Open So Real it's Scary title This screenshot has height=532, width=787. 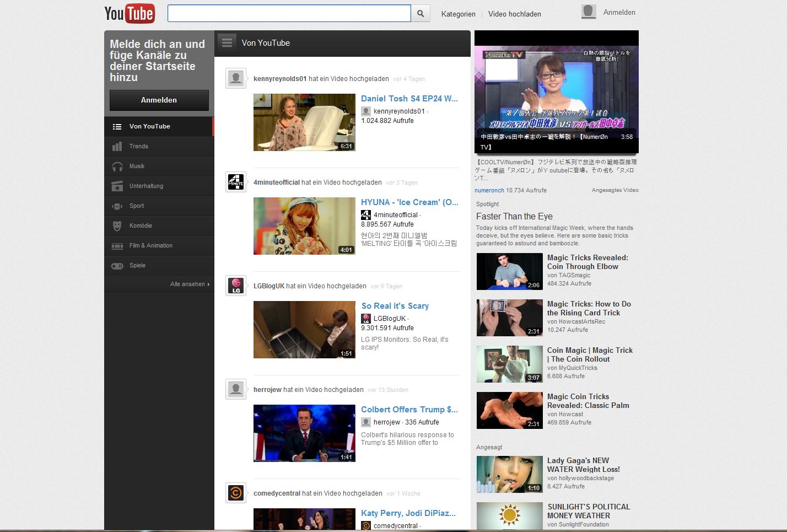[x=395, y=306]
